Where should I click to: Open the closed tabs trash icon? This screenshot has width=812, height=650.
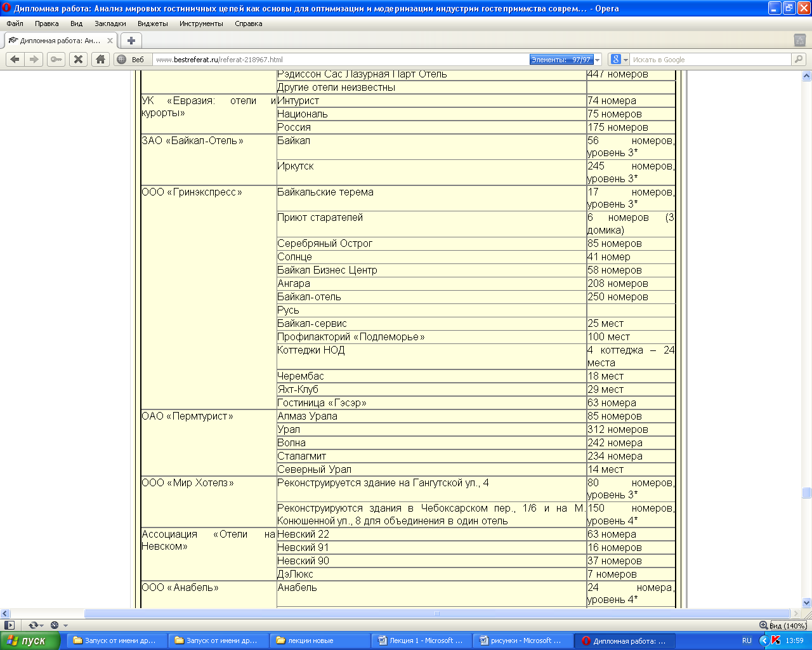coord(800,40)
